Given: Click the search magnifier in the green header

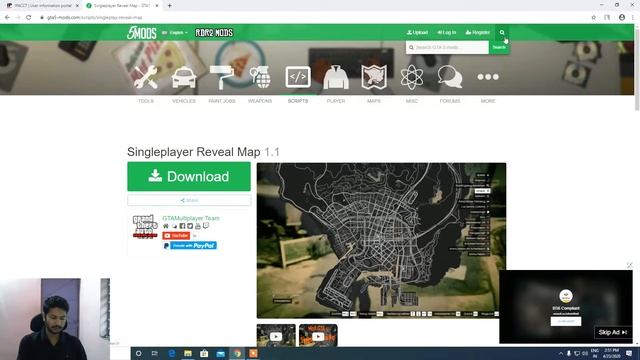Looking at the screenshot, I should (x=502, y=33).
